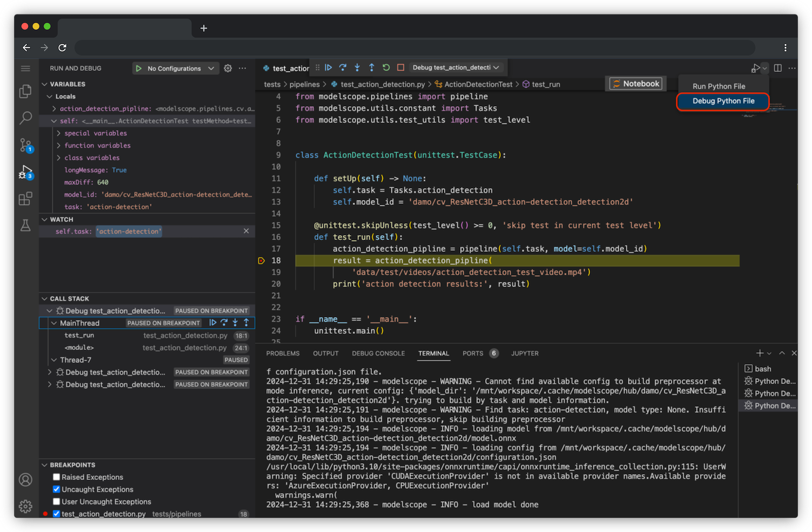Image resolution: width=812 pixels, height=532 pixels.
Task: Click the Step Into debug icon
Action: tap(357, 67)
